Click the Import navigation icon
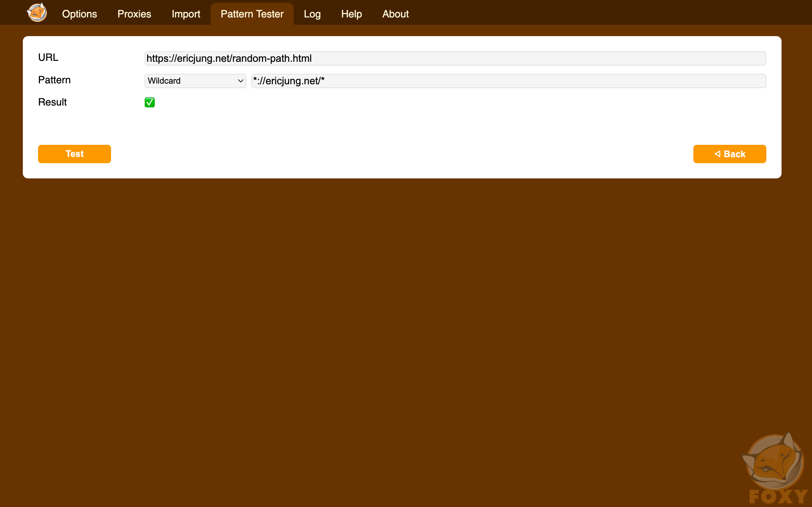 pyautogui.click(x=185, y=14)
